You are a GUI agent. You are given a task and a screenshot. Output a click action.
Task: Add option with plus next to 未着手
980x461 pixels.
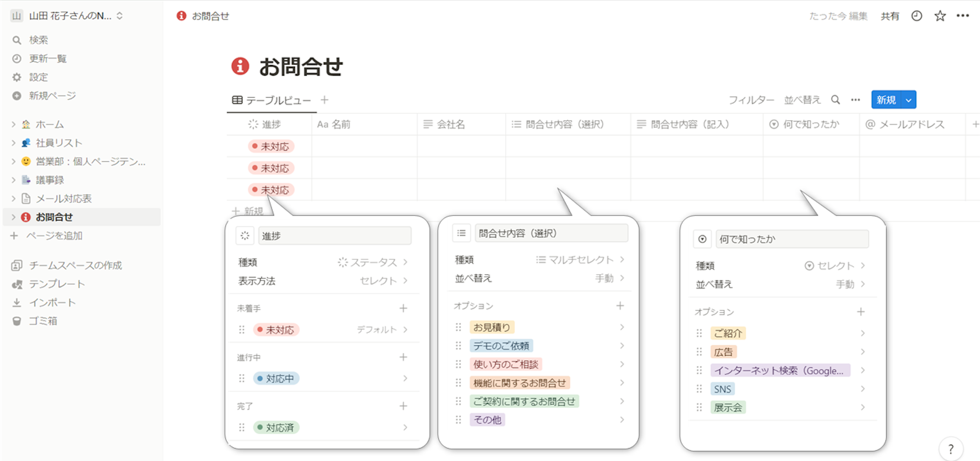(x=403, y=308)
